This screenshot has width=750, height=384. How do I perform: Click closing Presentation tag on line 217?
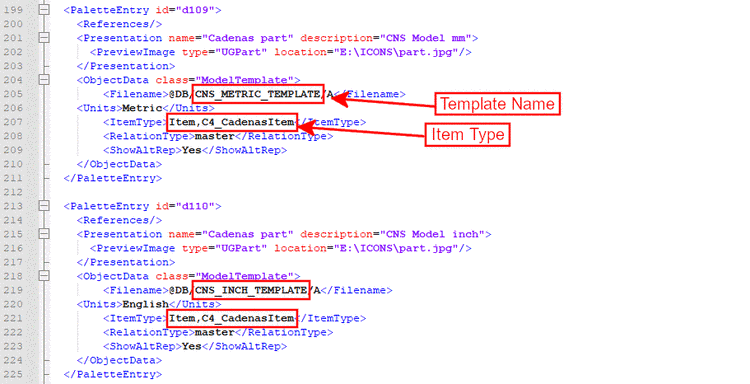pos(126,262)
